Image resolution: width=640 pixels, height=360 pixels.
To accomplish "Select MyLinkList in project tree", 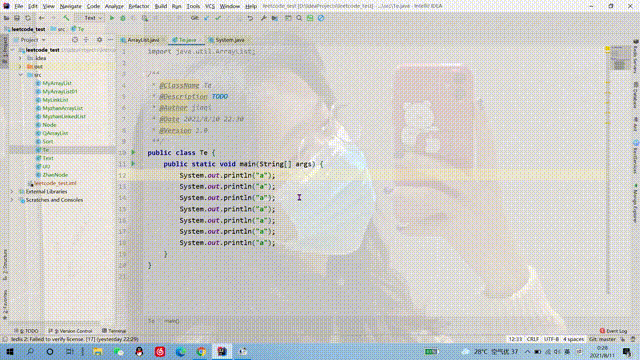I will (x=55, y=100).
